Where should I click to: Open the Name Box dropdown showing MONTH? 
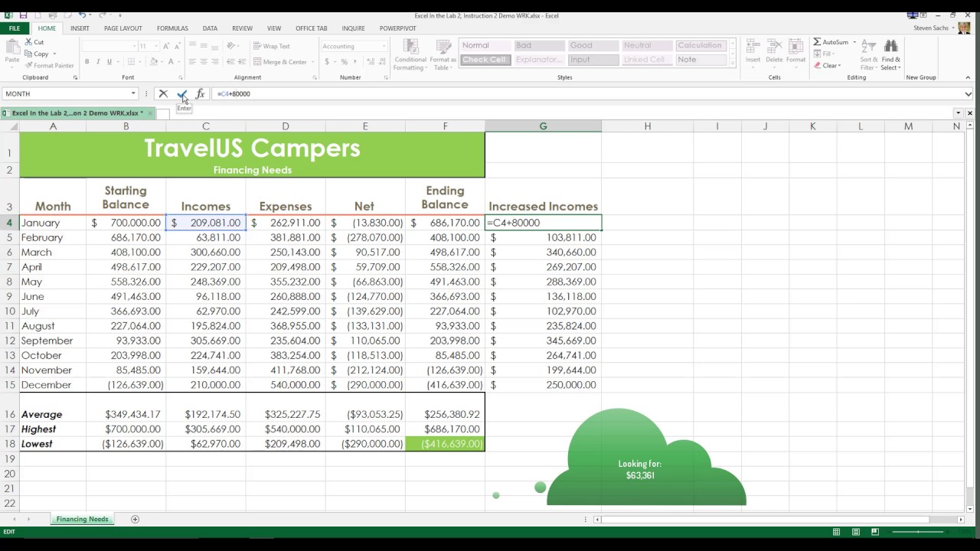[x=133, y=93]
